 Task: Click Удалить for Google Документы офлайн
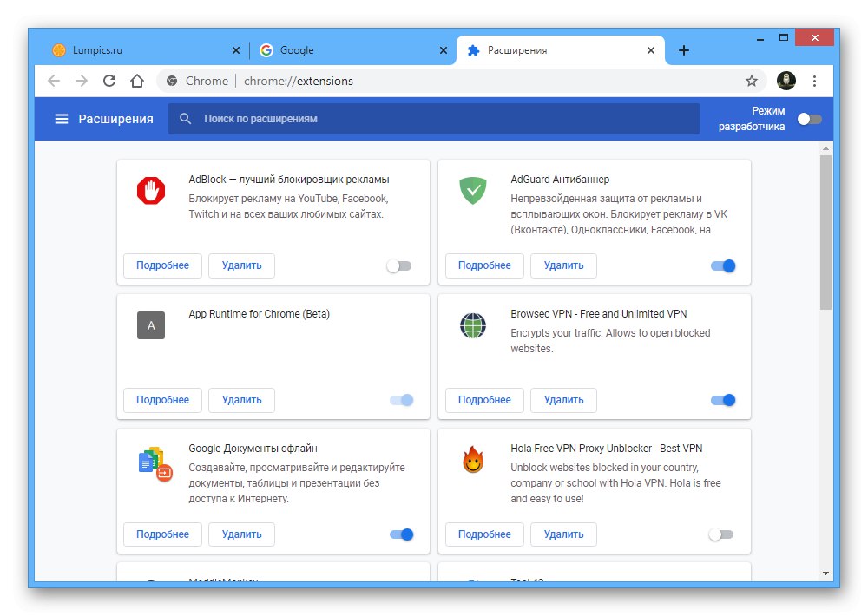tap(241, 534)
